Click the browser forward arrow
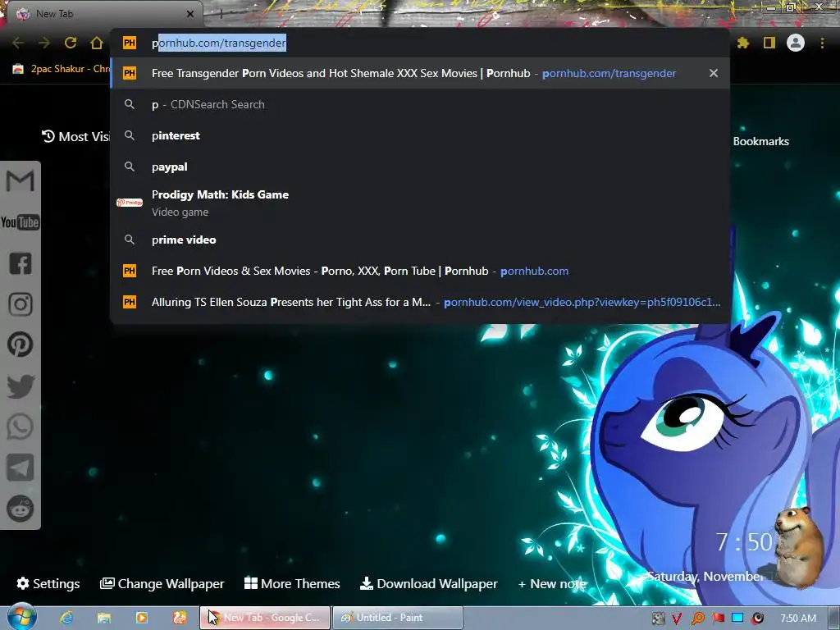 (x=44, y=43)
